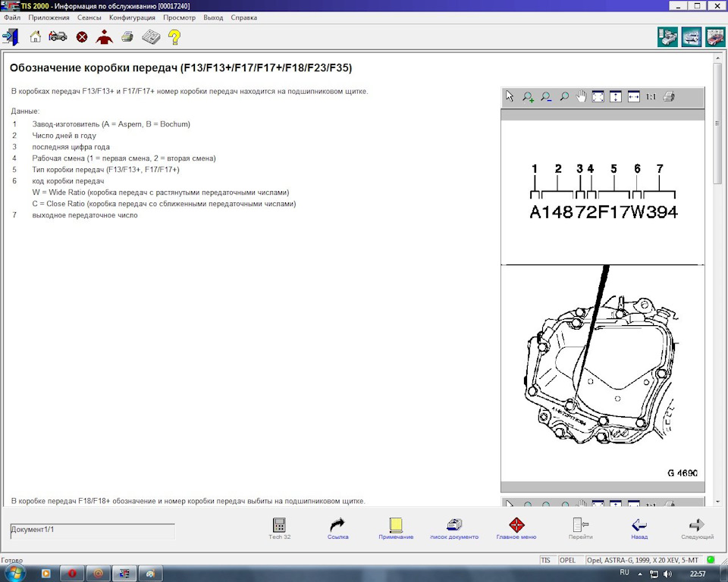Click the fit-to-width icon
Image resolution: width=728 pixels, height=582 pixels.
633,97
